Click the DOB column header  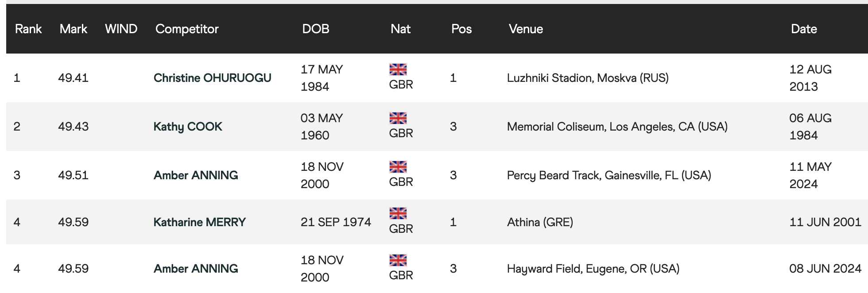pos(315,29)
